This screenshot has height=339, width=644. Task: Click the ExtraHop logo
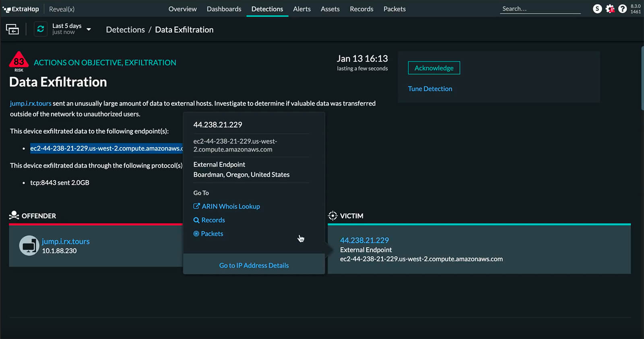[21, 9]
